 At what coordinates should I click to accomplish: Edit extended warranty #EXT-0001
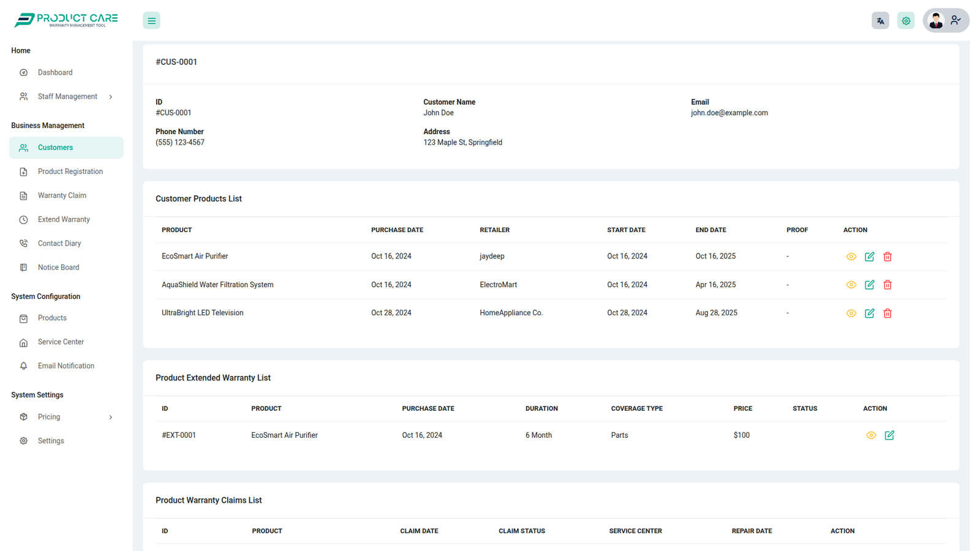tap(889, 435)
